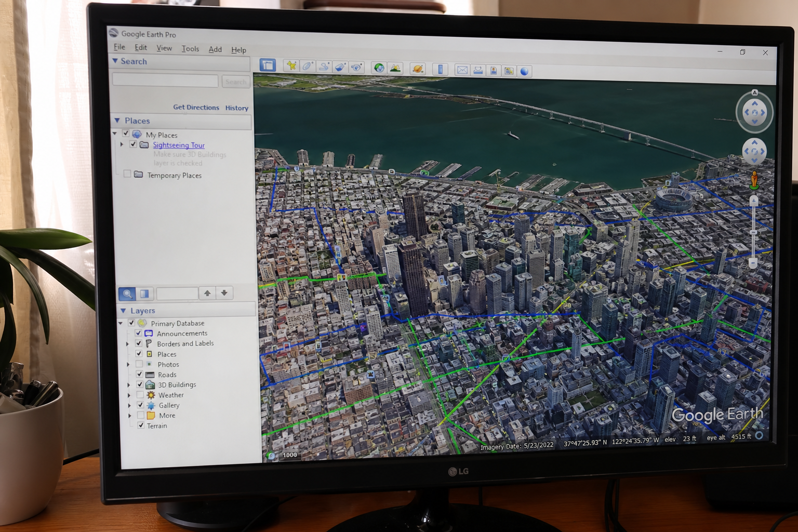Click the Add Image Overlay icon

(x=340, y=67)
